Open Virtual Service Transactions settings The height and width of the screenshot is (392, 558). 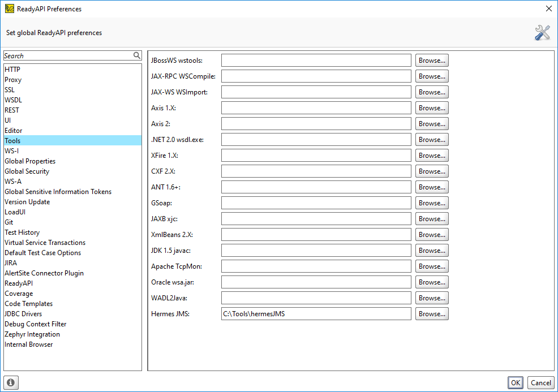click(x=72, y=243)
